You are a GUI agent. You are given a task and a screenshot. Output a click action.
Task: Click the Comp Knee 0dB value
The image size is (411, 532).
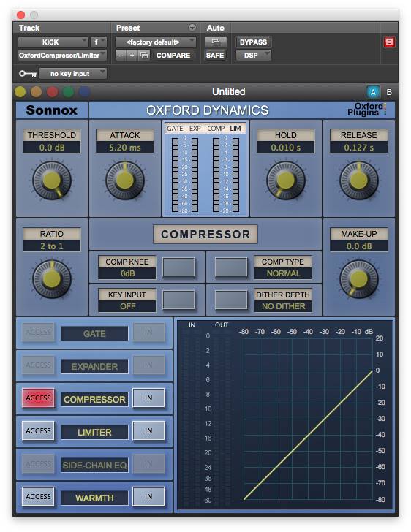[x=127, y=273]
